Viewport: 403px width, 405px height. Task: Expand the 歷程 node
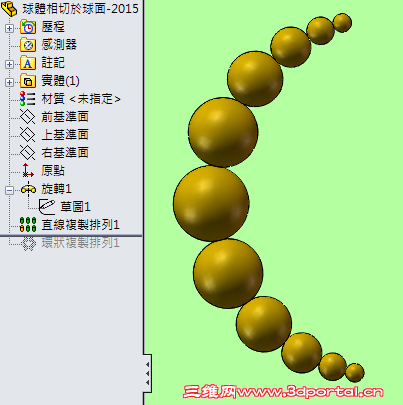tap(9, 28)
